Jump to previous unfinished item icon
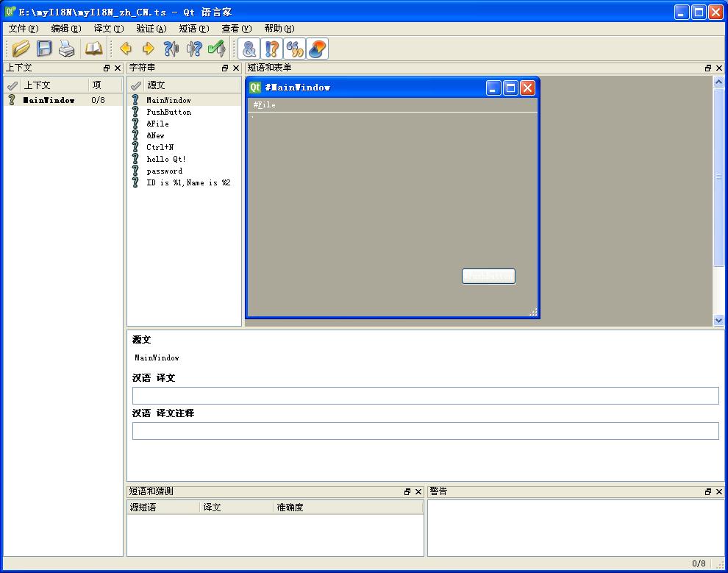 (171, 49)
